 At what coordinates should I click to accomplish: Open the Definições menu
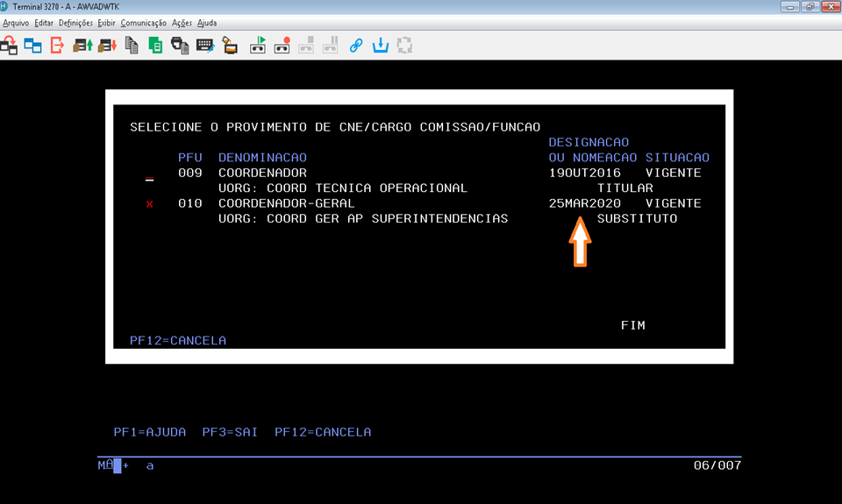[x=76, y=23]
